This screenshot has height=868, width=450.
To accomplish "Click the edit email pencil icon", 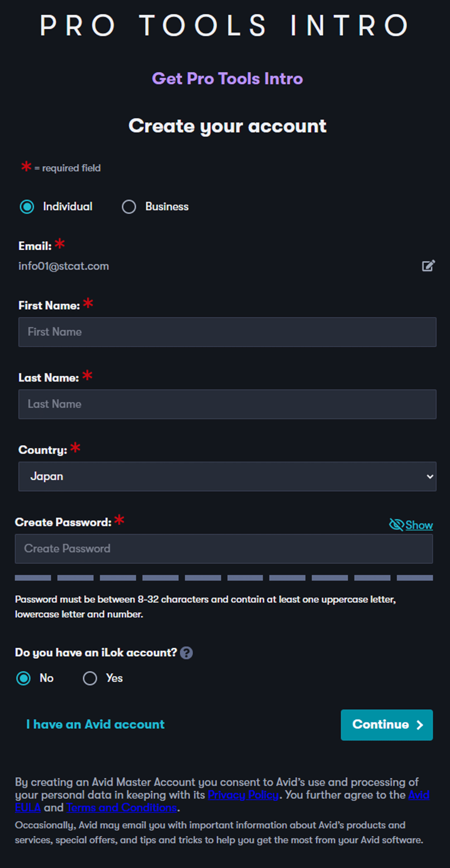I will [428, 266].
